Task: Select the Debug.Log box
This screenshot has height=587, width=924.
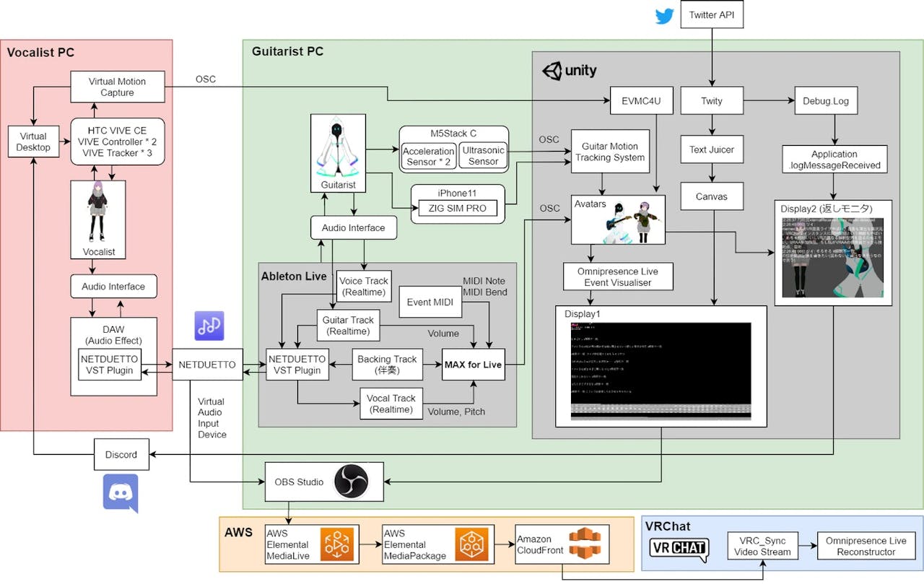Action: click(x=826, y=101)
